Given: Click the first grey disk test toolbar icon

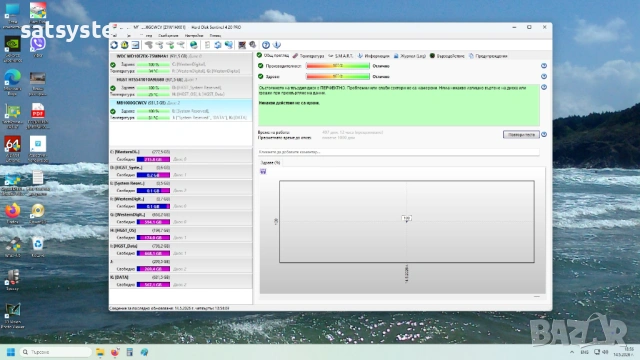Looking at the screenshot, I should point(149,45).
